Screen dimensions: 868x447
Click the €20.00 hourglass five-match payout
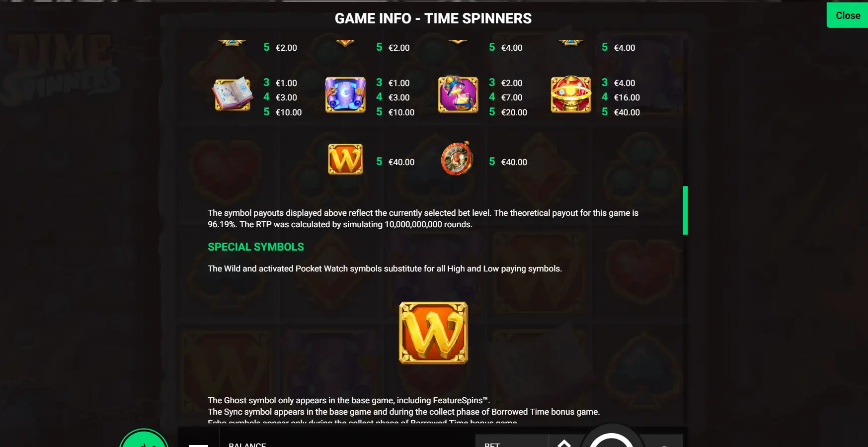(x=514, y=112)
